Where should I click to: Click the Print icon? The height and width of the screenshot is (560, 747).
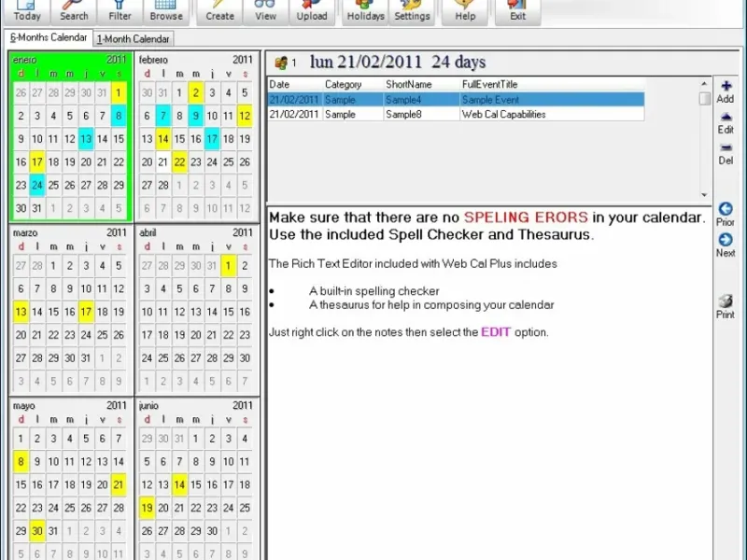pyautogui.click(x=726, y=307)
